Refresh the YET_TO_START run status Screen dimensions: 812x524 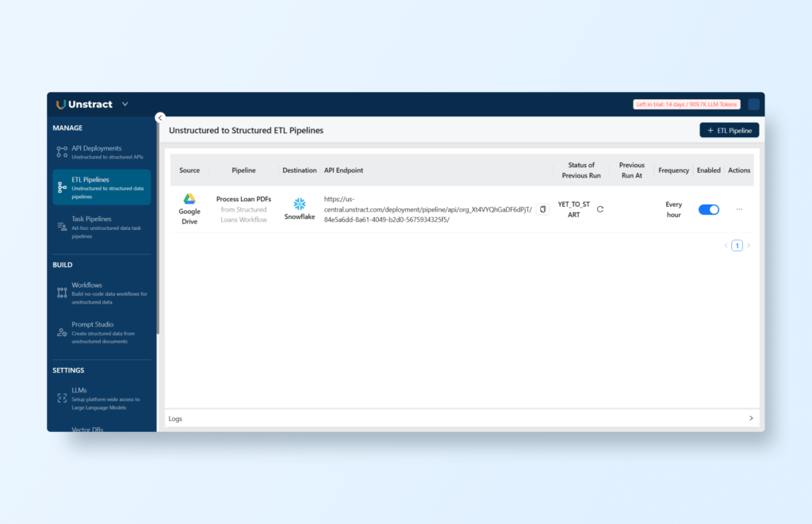[x=600, y=209]
